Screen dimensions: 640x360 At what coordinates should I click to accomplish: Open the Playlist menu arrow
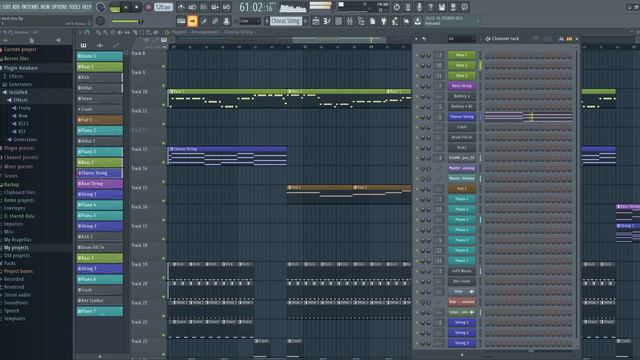pyautogui.click(x=80, y=32)
